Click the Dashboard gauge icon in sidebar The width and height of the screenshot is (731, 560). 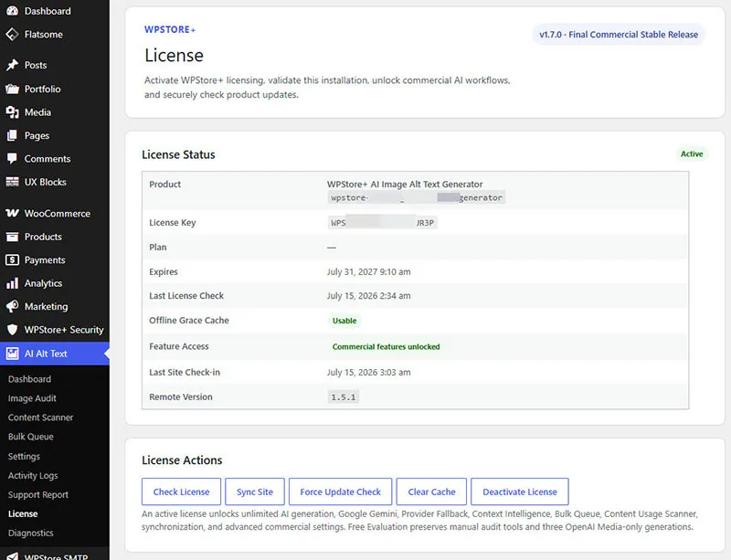coord(12,11)
